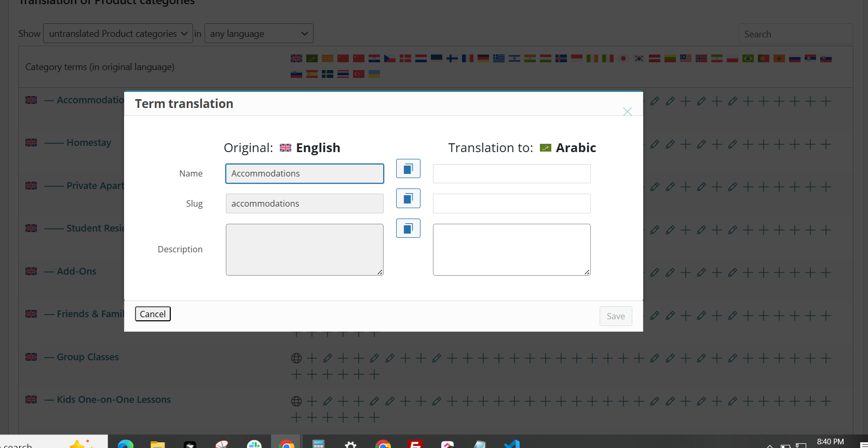This screenshot has height=448, width=868.
Task: Add Japanese translation for Kids One-on-One Lessons
Action: point(623,401)
